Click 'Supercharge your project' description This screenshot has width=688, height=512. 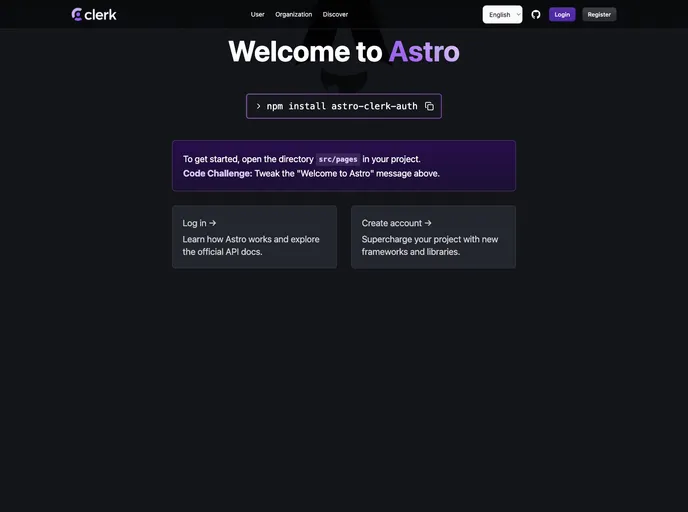click(430, 245)
